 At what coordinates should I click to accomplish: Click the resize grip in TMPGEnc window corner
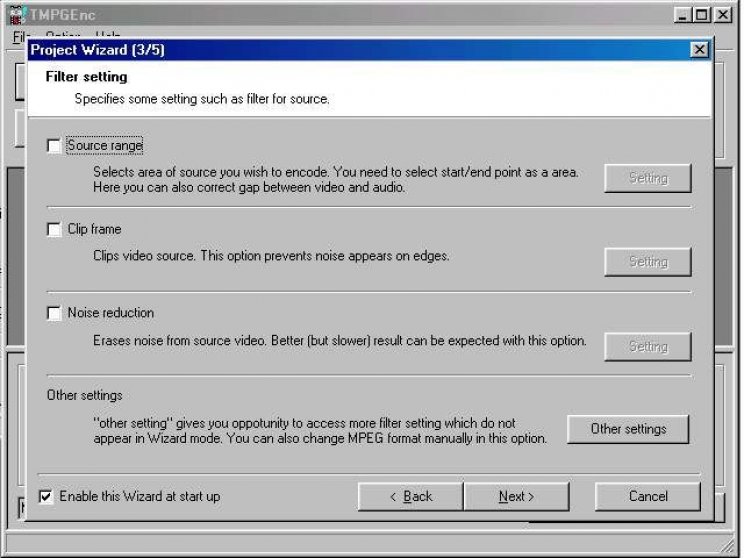coord(726,544)
